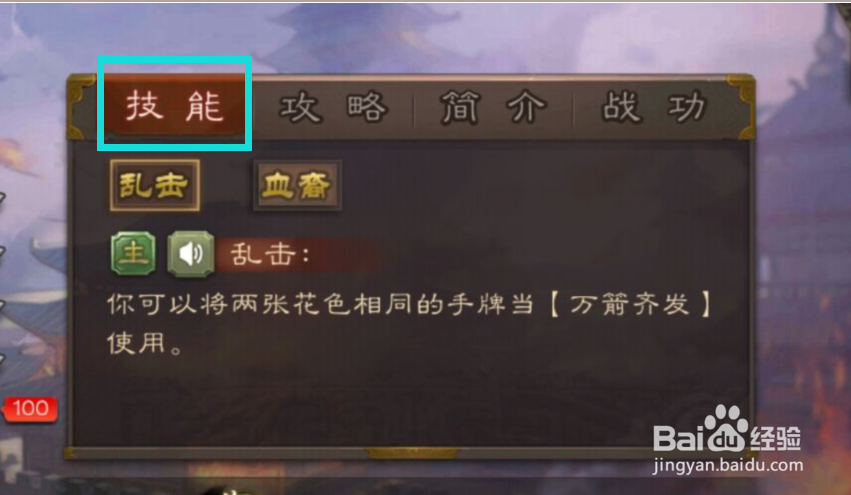Open the jingyan.baidu.com link
This screenshot has height=495, width=851.
click(x=728, y=466)
